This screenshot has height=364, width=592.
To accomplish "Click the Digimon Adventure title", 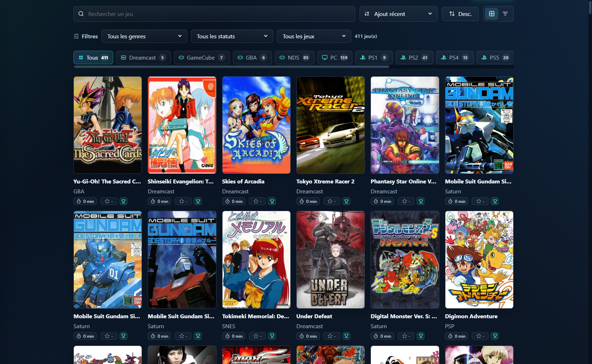I will (471, 316).
